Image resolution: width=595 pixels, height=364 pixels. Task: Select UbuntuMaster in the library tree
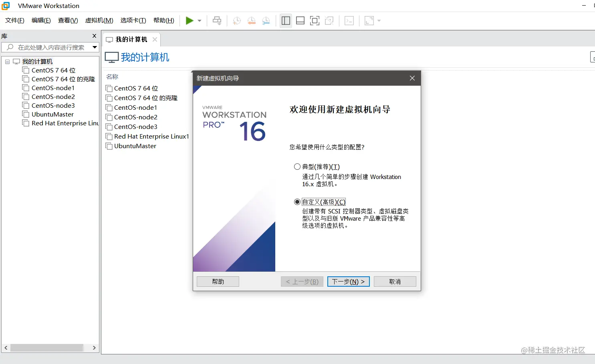coord(52,115)
